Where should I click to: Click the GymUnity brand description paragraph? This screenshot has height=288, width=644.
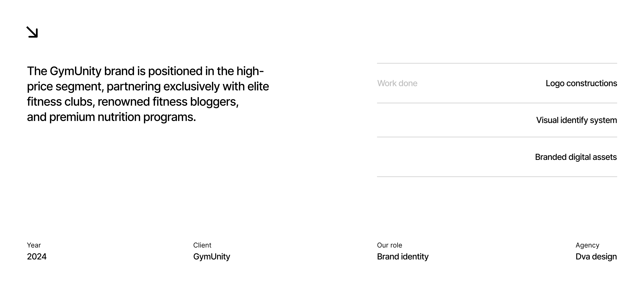(x=148, y=94)
